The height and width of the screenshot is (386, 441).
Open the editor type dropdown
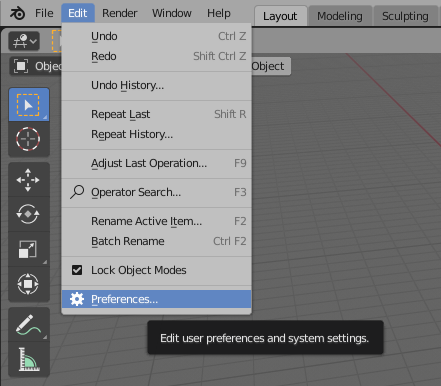coord(24,41)
